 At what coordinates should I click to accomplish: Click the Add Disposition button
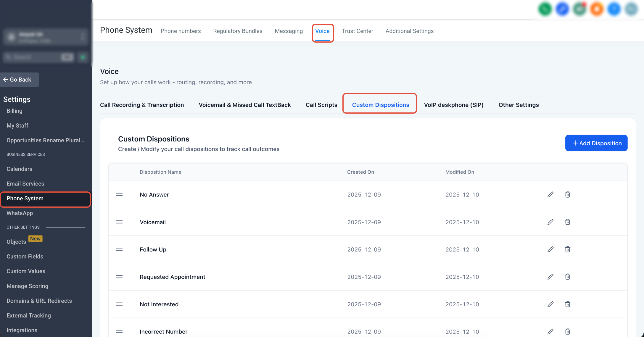coord(596,143)
